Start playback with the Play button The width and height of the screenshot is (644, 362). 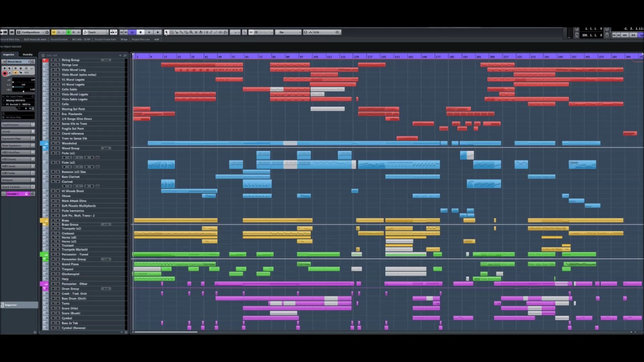pyautogui.click(x=149, y=32)
